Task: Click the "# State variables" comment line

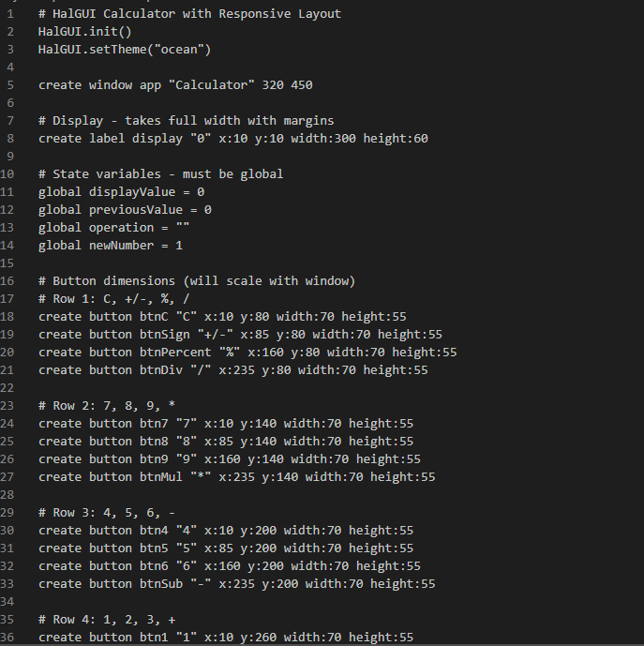Action: pyautogui.click(x=160, y=174)
